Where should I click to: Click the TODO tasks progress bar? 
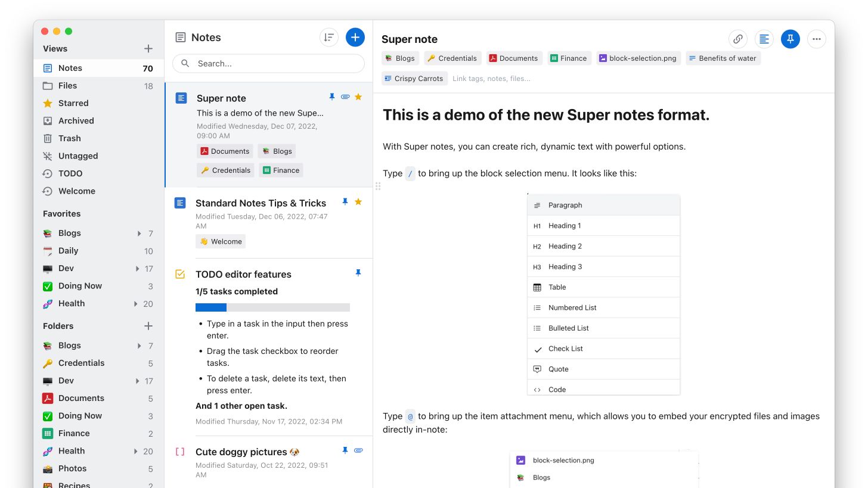[272, 307]
